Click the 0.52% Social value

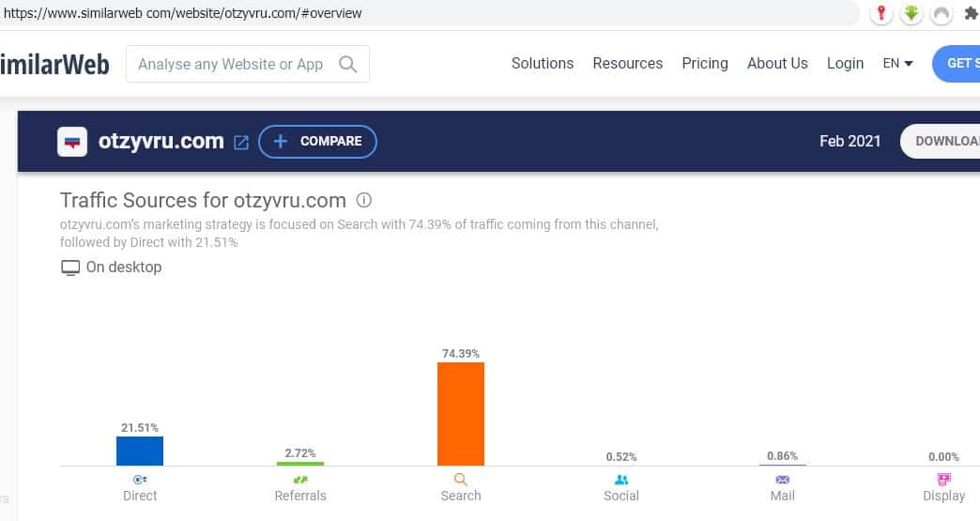621,456
